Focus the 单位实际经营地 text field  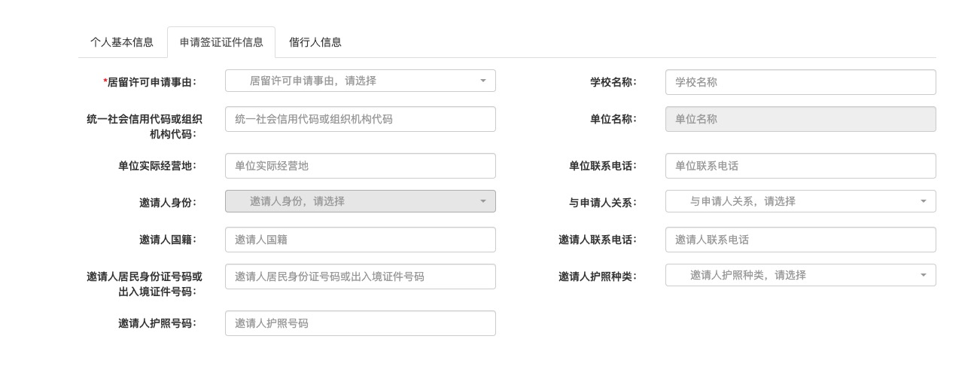(360, 166)
